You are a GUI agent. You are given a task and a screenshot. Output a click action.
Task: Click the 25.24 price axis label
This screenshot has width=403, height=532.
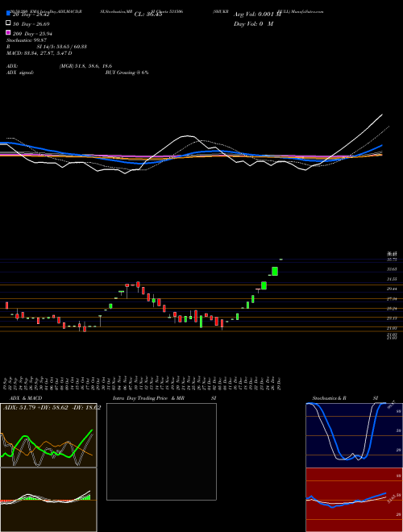tap(393, 309)
